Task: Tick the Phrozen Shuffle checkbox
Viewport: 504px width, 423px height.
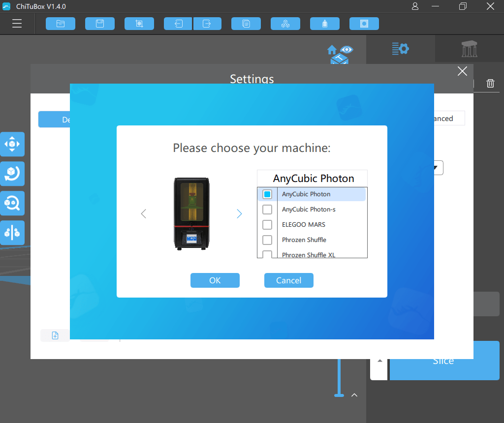Action: pos(267,240)
